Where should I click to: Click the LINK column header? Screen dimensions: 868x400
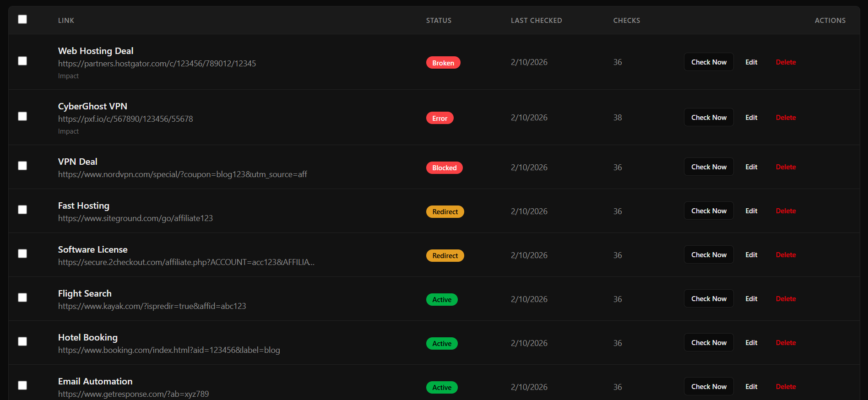[x=66, y=21]
